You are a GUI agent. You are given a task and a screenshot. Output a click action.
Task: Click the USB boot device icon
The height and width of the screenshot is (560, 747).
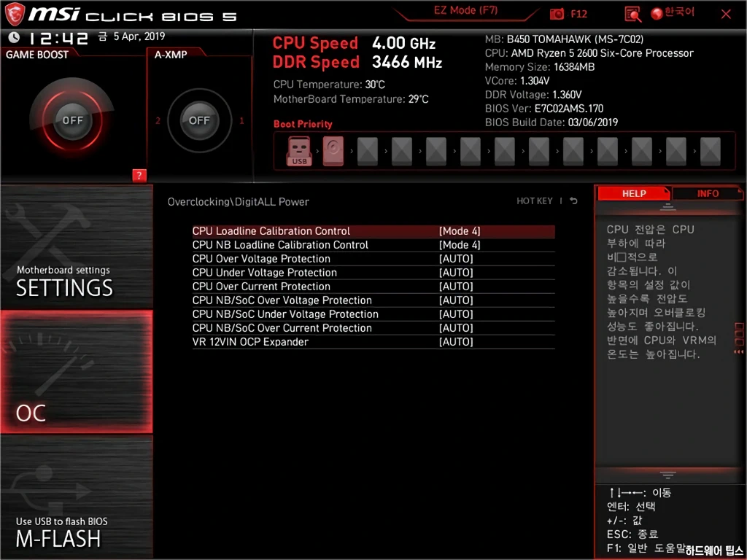299,151
